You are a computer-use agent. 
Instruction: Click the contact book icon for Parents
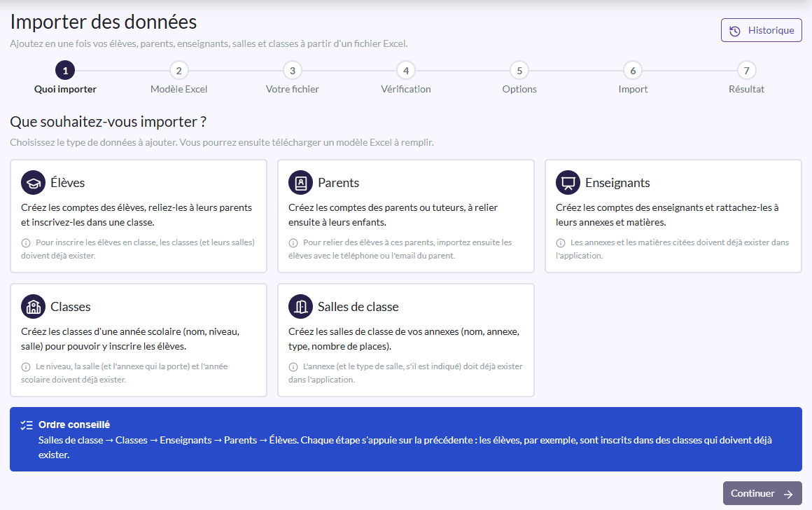[300, 182]
